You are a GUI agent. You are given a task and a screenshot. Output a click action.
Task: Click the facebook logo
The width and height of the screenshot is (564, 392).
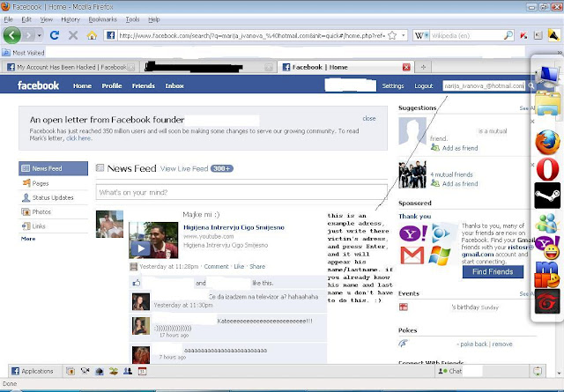pyautogui.click(x=38, y=85)
